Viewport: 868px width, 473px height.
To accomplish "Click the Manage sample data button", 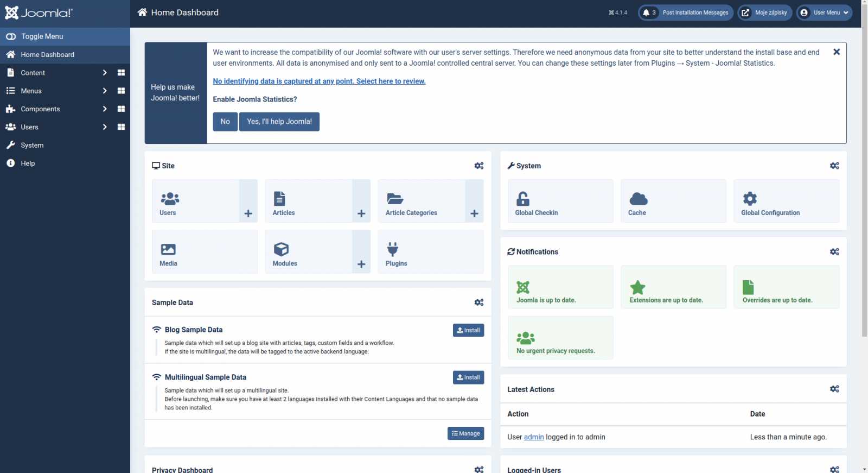I will point(465,433).
